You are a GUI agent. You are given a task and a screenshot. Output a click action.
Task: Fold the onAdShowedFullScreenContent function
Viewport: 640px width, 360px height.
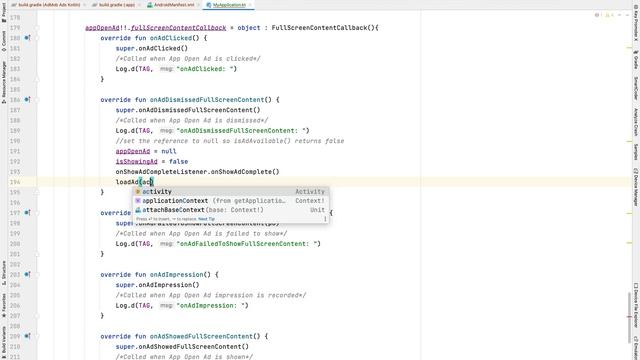37,336
